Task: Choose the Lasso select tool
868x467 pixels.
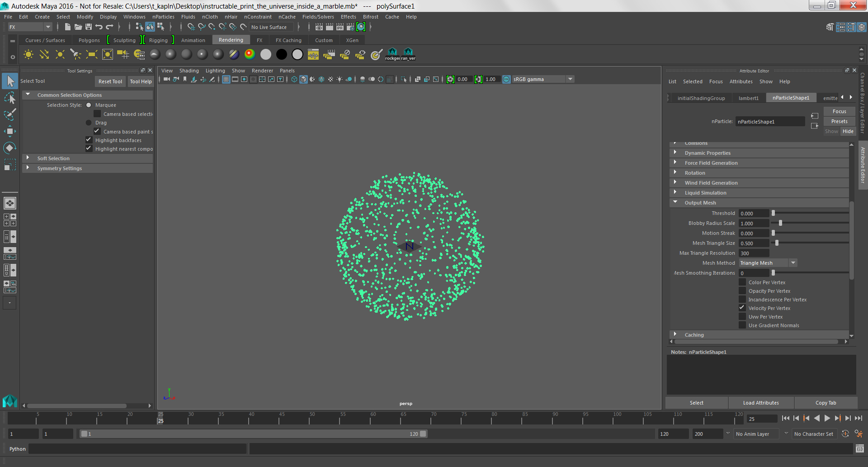Action: point(10,98)
